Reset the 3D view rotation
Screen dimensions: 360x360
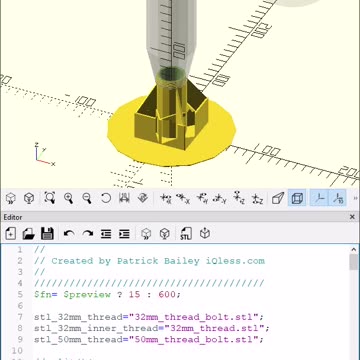[106, 199]
